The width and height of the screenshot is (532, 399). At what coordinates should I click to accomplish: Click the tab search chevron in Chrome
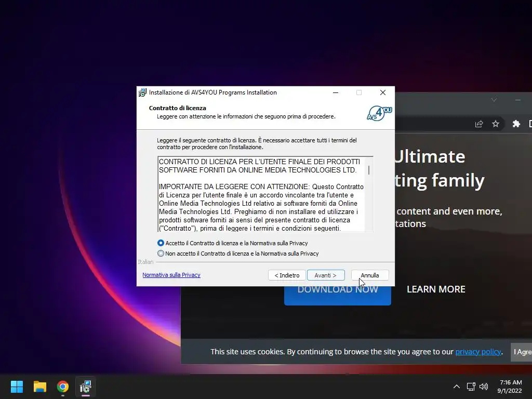point(494,99)
